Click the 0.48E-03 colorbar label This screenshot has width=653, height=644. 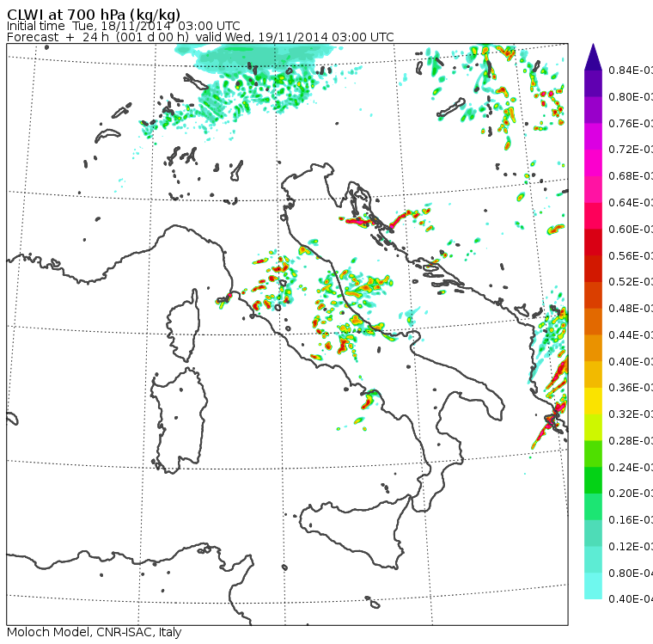631,309
